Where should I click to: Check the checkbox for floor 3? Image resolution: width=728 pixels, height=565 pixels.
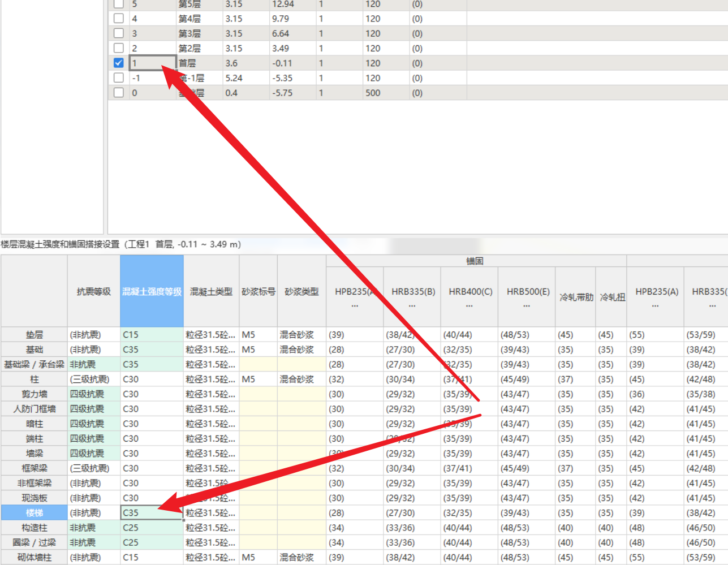119,33
